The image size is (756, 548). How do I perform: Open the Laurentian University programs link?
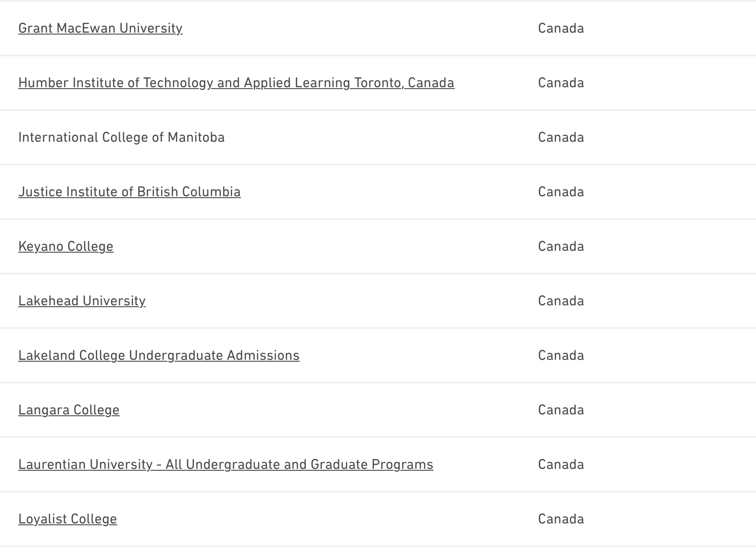tap(225, 464)
